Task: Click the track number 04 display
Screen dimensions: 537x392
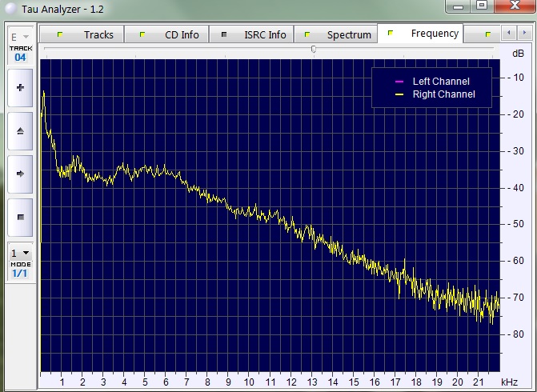Action: point(20,58)
